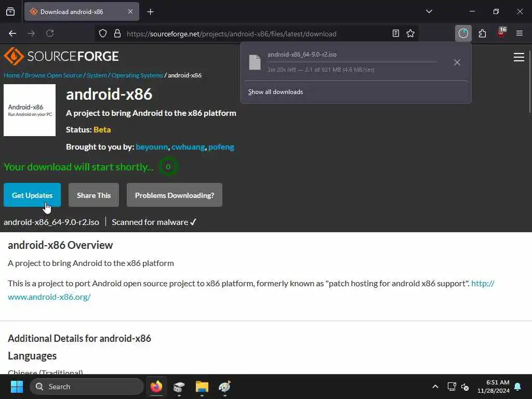Reload the current page
This screenshot has width=532, height=399.
(50, 34)
